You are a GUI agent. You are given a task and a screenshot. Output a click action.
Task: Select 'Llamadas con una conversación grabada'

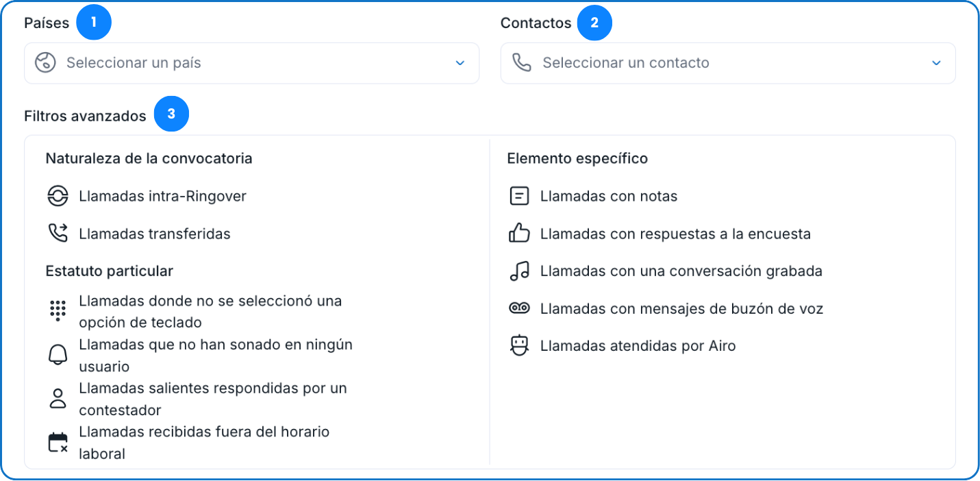click(x=681, y=271)
